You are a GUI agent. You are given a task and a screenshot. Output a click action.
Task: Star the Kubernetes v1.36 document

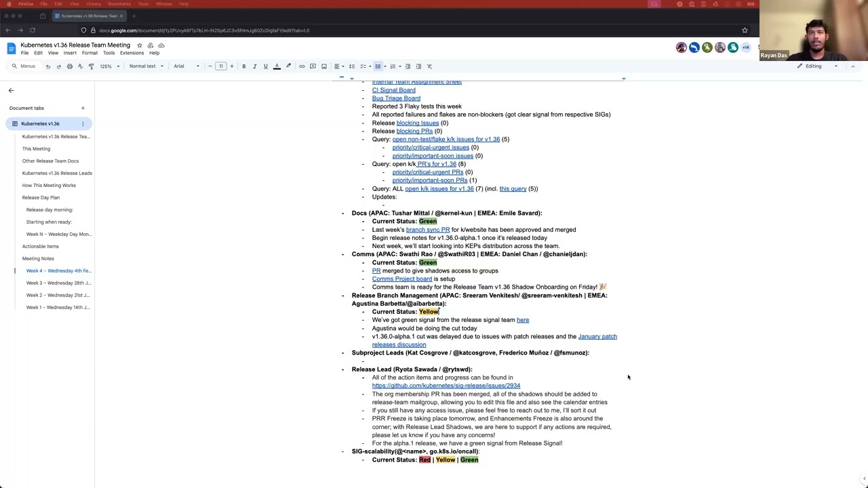(140, 45)
